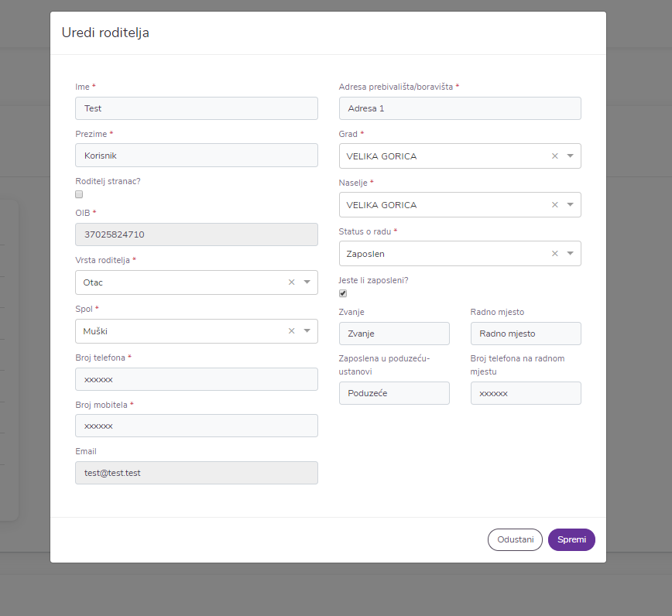Clear the Spol selection (x icon)
Image resolution: width=672 pixels, height=616 pixels.
291,331
